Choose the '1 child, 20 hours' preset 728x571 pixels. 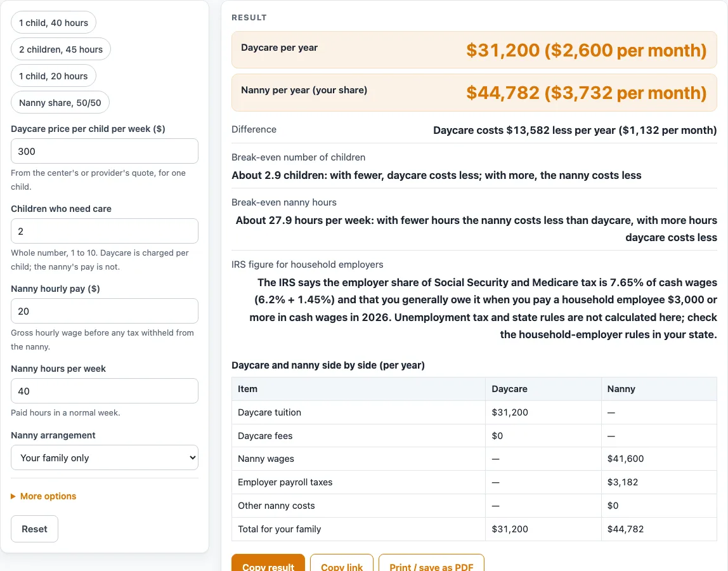click(x=53, y=76)
